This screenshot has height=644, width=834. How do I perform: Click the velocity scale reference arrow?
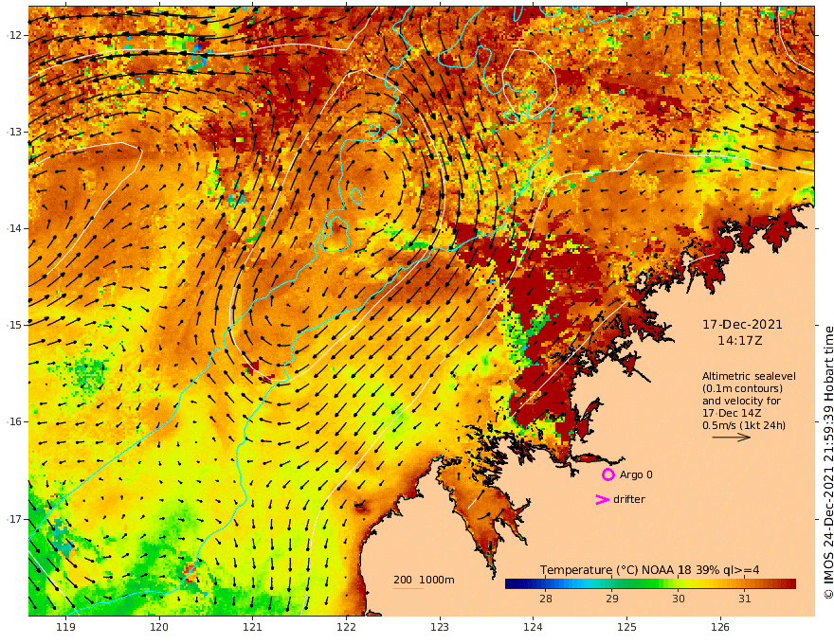point(732,438)
